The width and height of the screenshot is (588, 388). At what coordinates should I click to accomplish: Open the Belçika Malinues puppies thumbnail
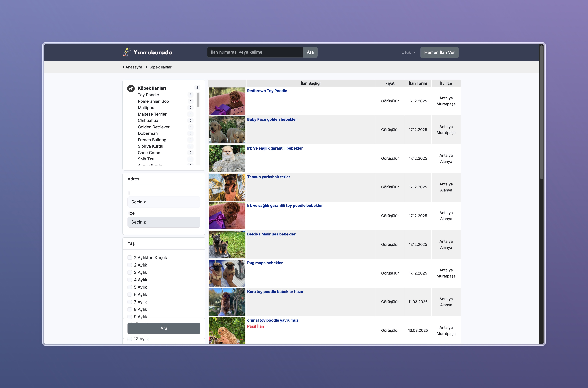click(227, 244)
